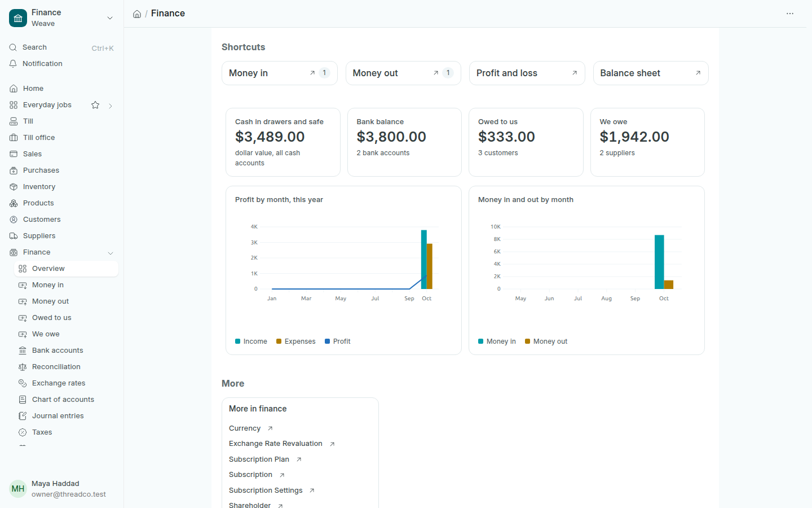Viewport: 812px width, 508px height.
Task: Click the We owe summary card
Action: (647, 142)
